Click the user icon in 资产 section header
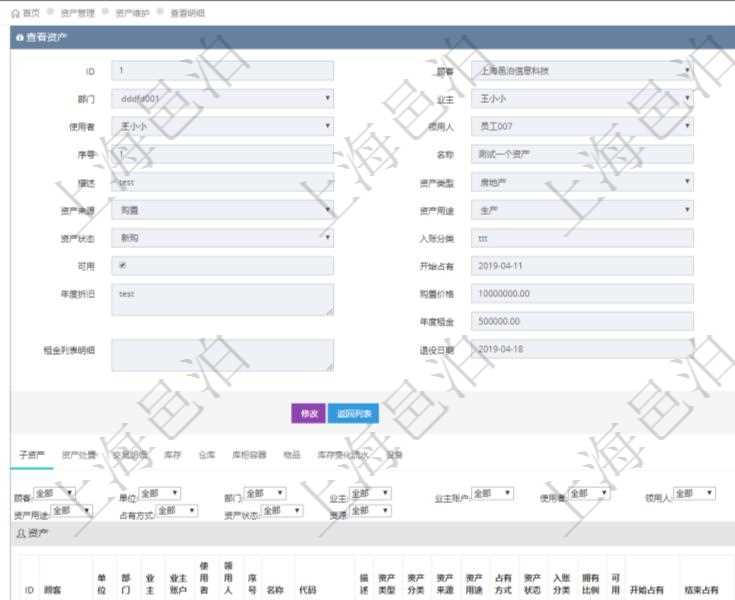 tap(20, 533)
